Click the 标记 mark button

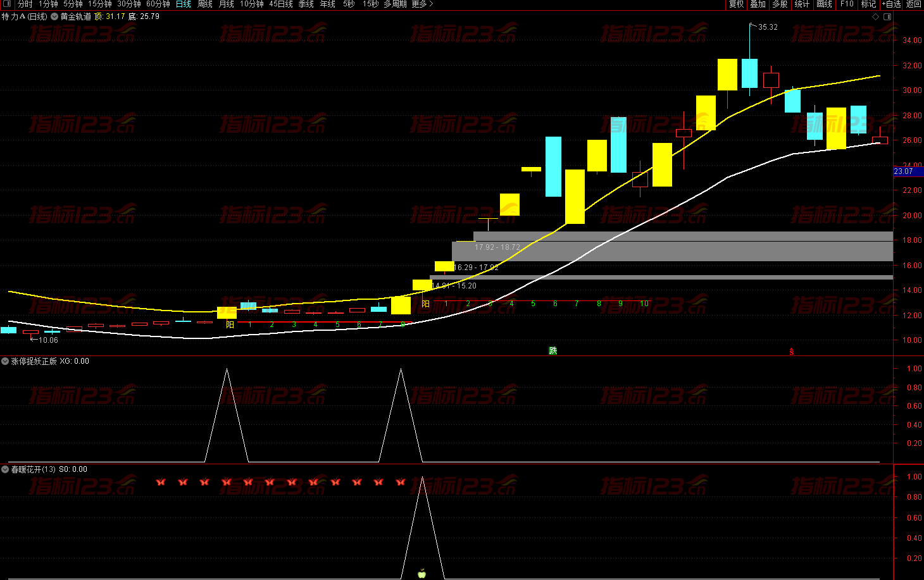pyautogui.click(x=868, y=4)
